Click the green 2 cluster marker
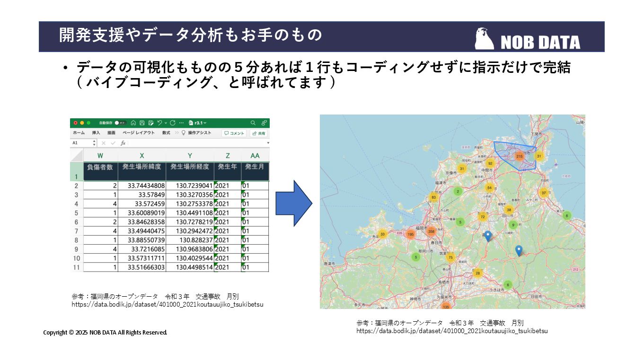644x362 pixels. (x=458, y=192)
